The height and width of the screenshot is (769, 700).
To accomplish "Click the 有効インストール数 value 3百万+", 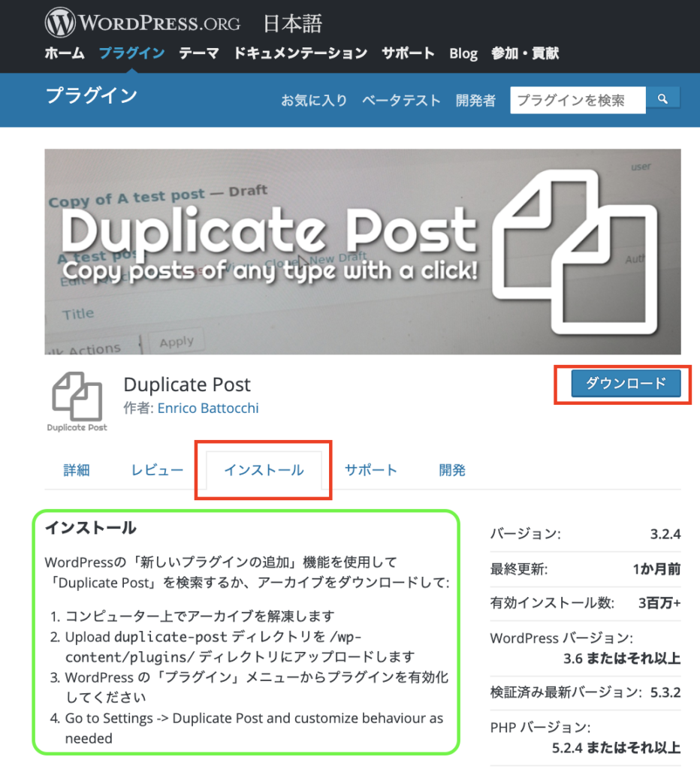I will point(659,603).
